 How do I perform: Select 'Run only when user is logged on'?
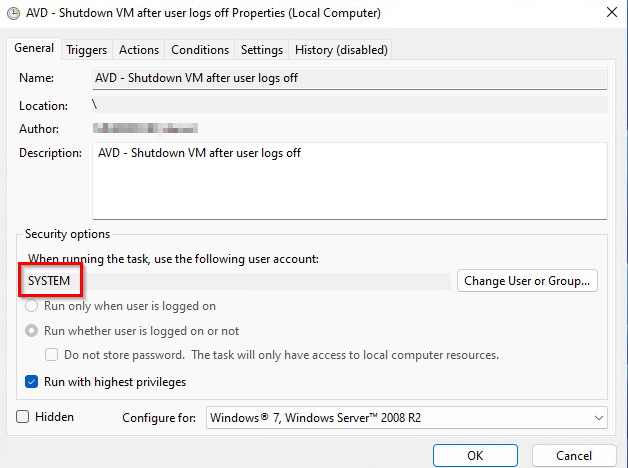[x=33, y=306]
